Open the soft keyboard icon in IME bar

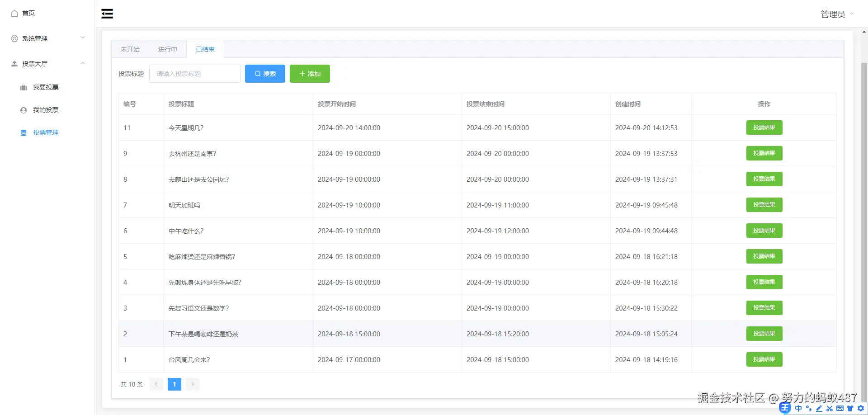pyautogui.click(x=840, y=408)
